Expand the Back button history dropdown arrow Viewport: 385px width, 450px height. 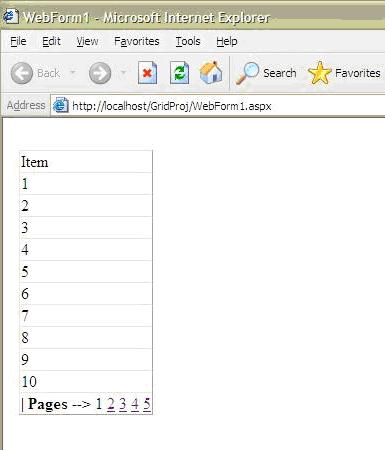click(73, 72)
